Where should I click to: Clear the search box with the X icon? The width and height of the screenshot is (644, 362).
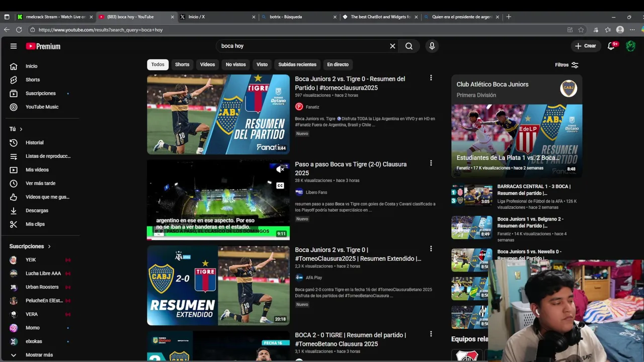(392, 46)
